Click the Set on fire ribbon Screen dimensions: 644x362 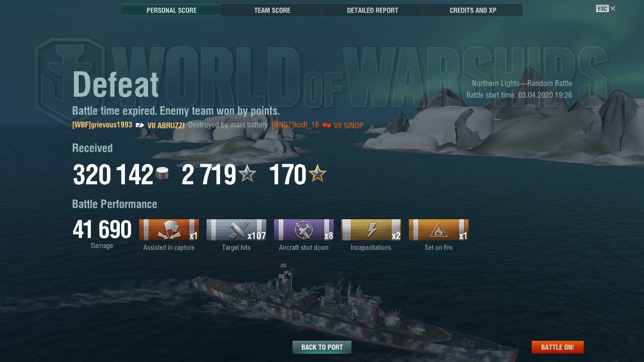coord(438,230)
